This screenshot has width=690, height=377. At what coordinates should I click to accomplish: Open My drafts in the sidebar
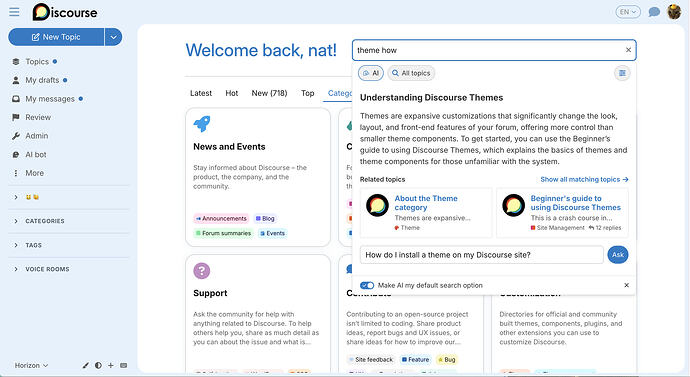(42, 80)
